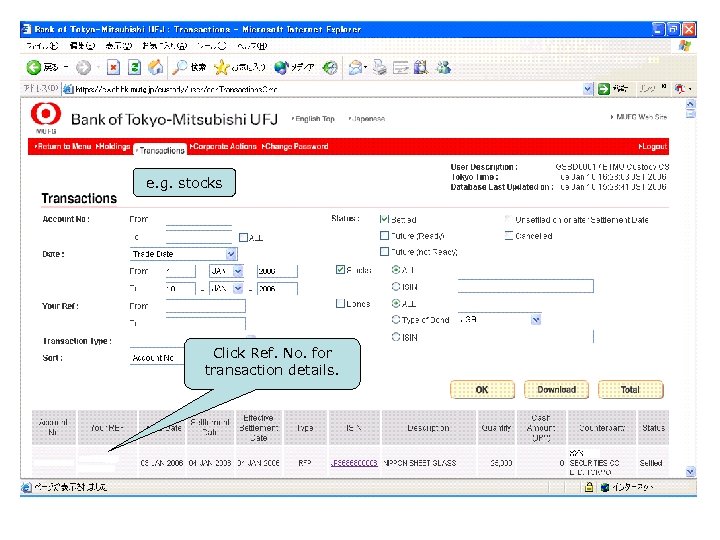The height and width of the screenshot is (540, 720).
Task: Select the Bonds ALL radio button
Action: (395, 303)
